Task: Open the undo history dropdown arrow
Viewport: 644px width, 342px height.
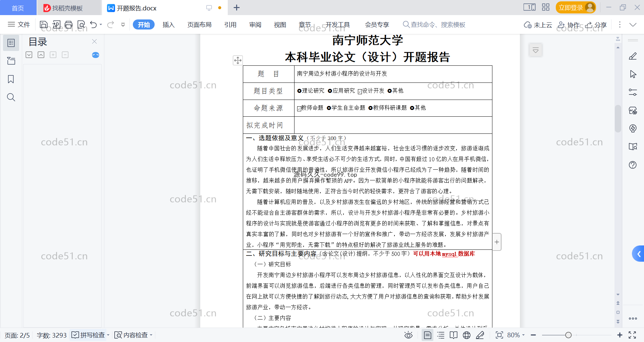Action: 101,24
